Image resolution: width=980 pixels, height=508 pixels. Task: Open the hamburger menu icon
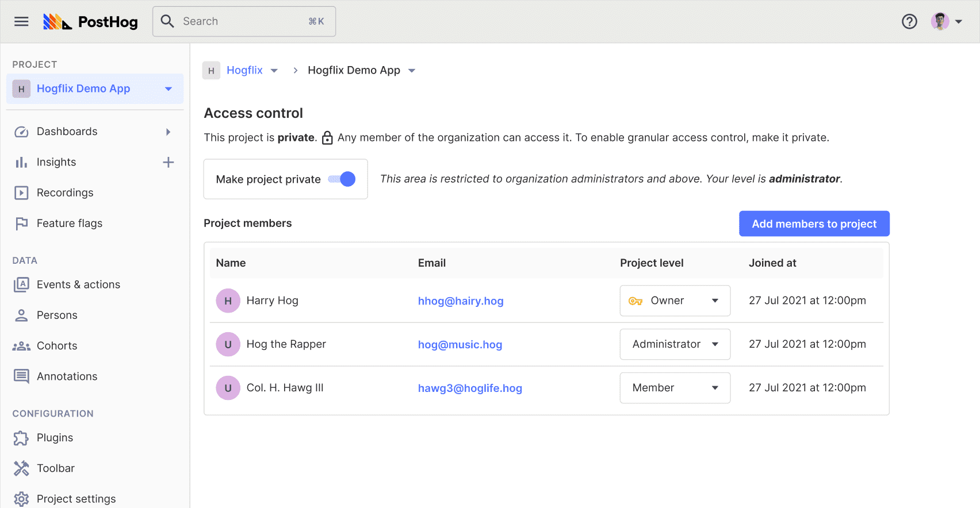(21, 21)
